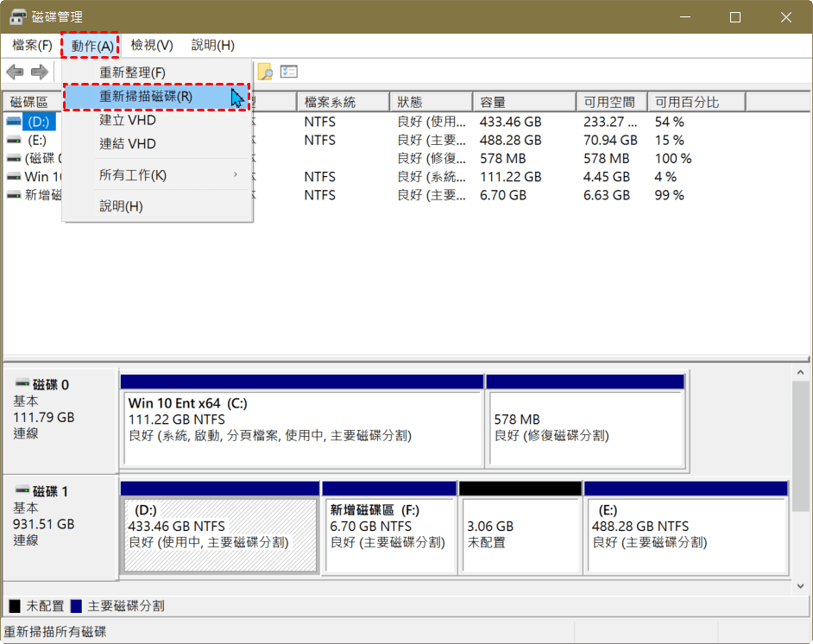813x644 pixels.
Task: Click the 488.28 GB capacity cell
Action: [511, 140]
